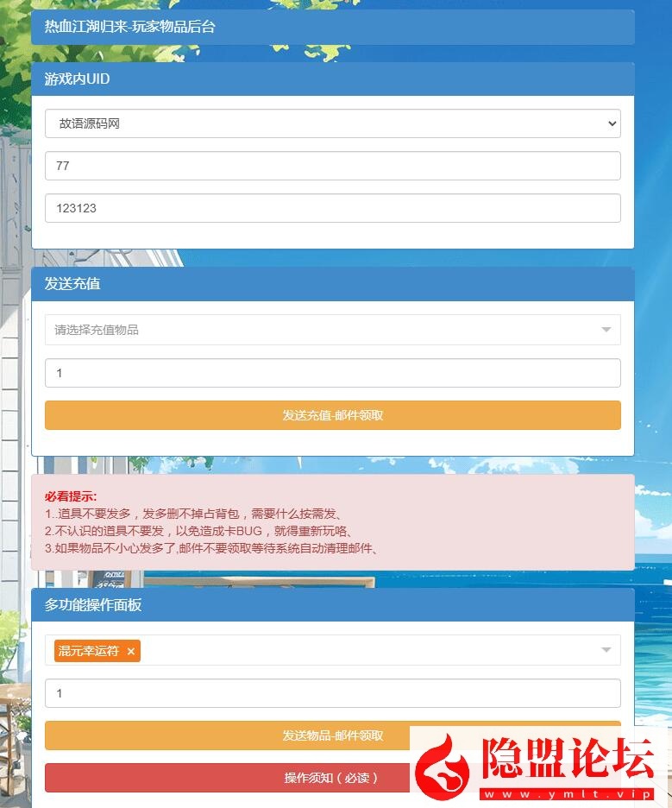Click the 多功能操作面板 panel header
The height and width of the screenshot is (808, 672).
[x=333, y=605]
